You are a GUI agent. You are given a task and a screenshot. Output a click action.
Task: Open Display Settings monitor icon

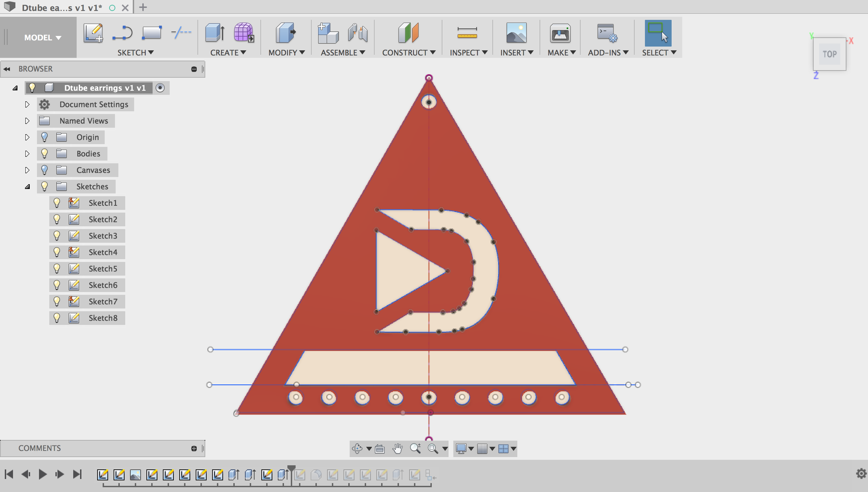pyautogui.click(x=461, y=449)
